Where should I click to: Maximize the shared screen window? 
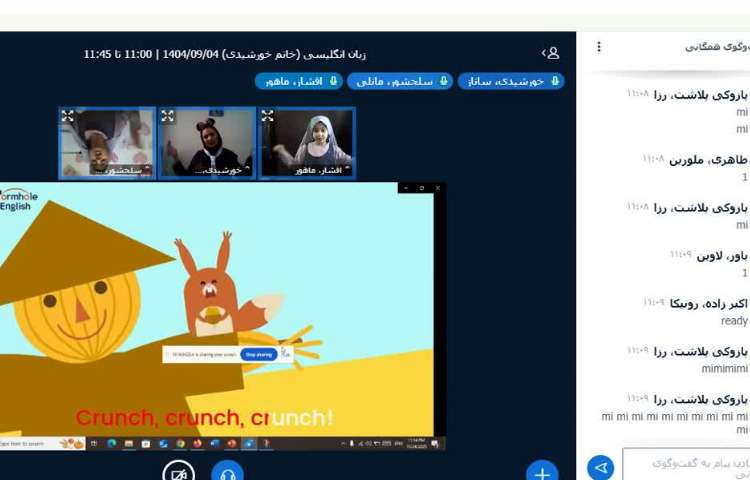pyautogui.click(x=421, y=188)
